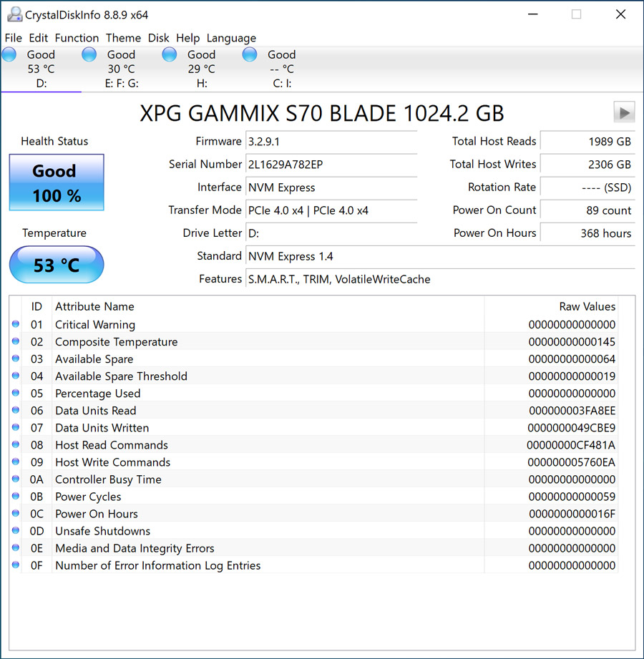644x659 pixels.
Task: Select Media and Data Integrity Errors attribute name
Action: tap(135, 549)
